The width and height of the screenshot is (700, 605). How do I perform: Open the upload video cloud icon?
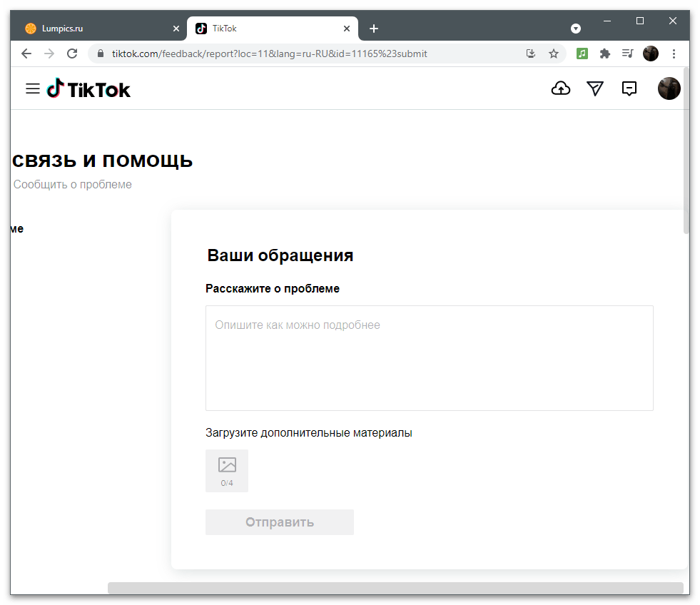(561, 88)
